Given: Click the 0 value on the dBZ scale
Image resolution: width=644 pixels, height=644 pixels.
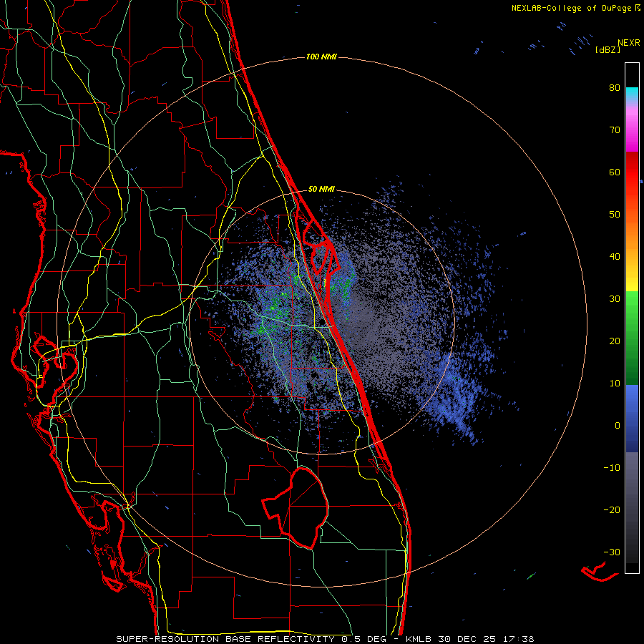Looking at the screenshot, I should tap(618, 426).
